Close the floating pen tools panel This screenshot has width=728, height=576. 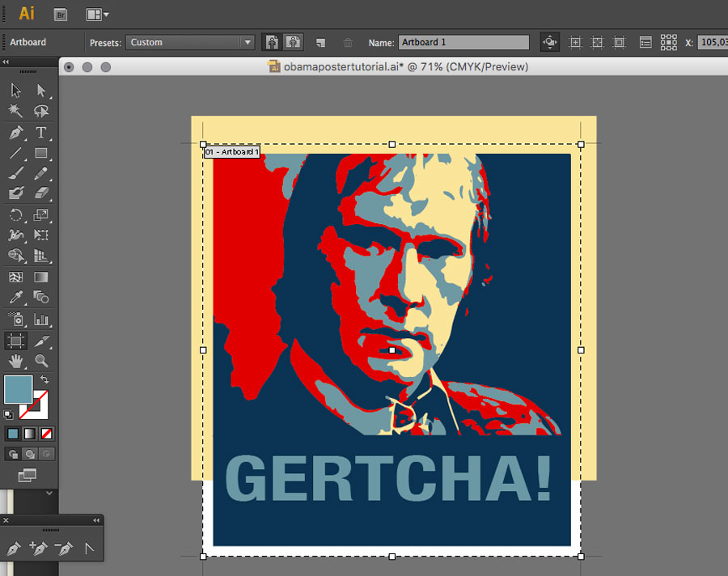click(6, 520)
